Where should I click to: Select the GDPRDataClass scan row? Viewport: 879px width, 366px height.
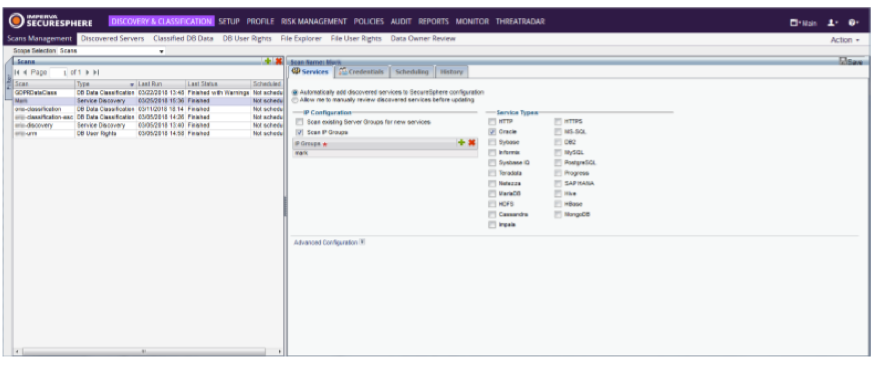148,92
